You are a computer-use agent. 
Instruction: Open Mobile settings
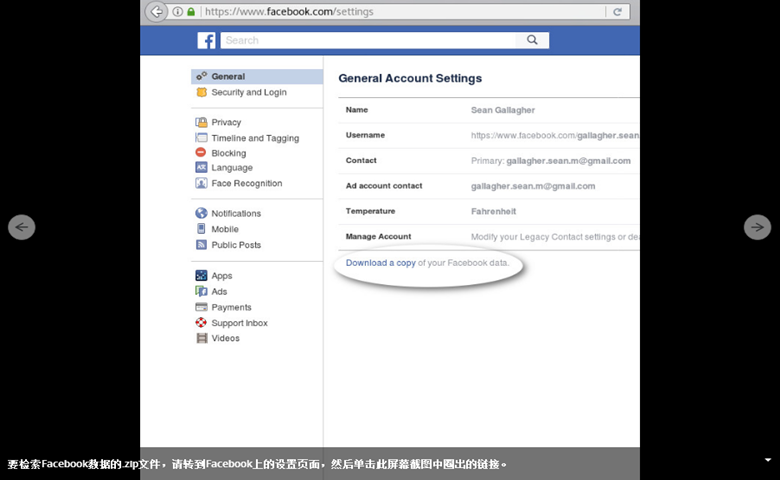pos(225,229)
